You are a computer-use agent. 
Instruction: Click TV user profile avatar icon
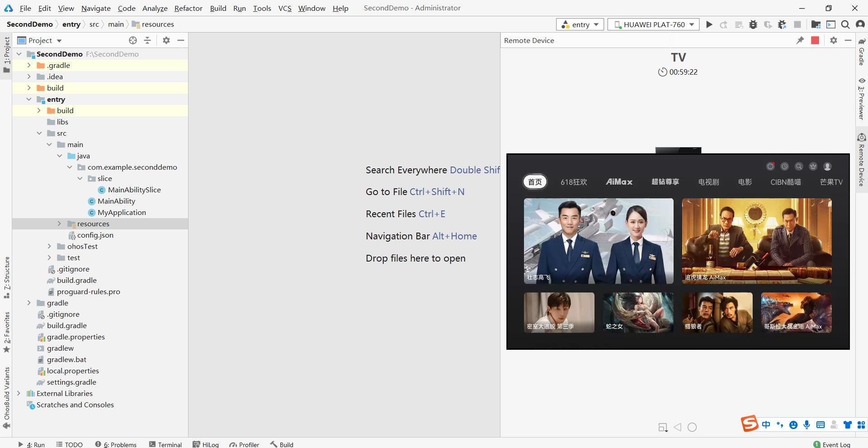click(827, 167)
